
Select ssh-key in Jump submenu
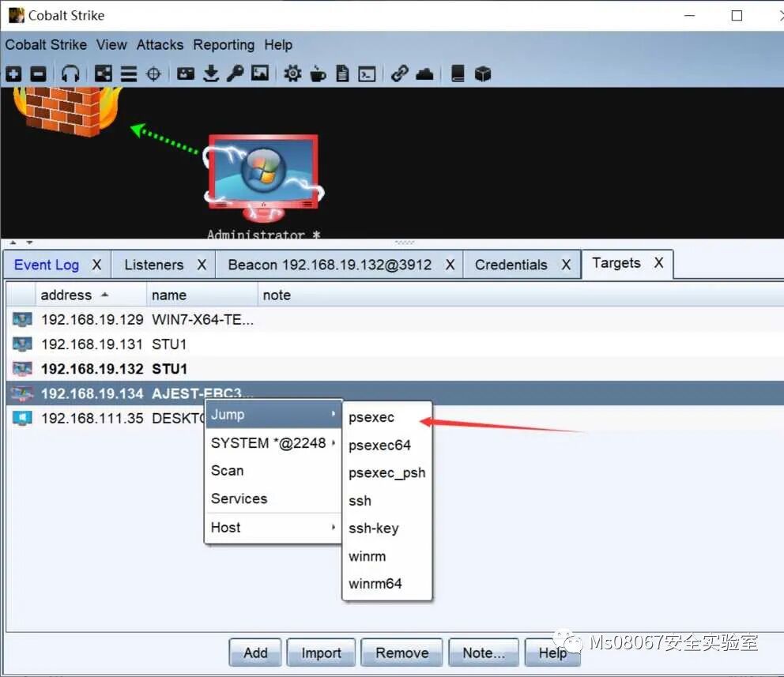[x=387, y=528]
